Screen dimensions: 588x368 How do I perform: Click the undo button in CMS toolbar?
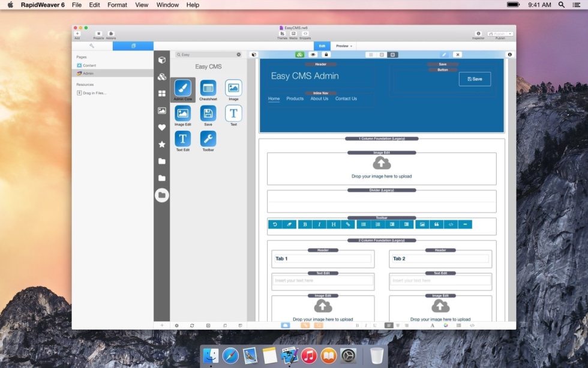(275, 225)
